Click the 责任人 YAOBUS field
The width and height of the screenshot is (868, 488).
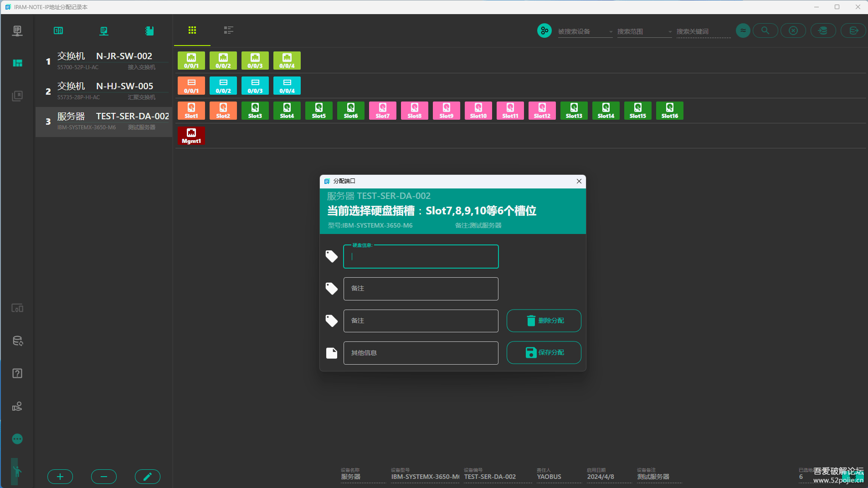pos(560,475)
